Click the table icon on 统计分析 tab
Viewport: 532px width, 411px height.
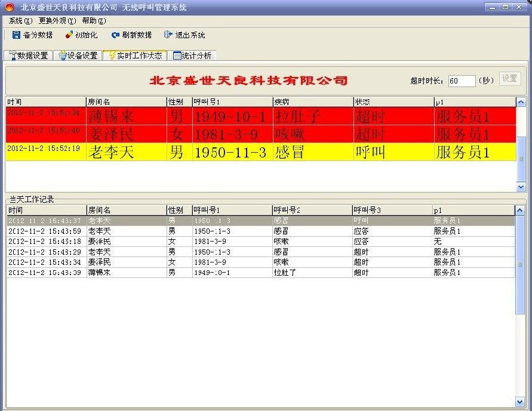(x=177, y=55)
